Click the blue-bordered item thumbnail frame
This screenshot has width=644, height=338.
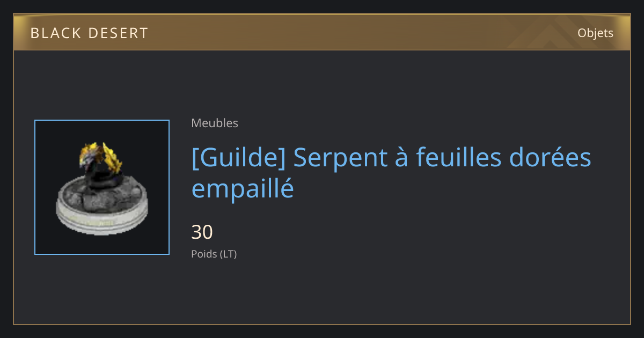point(102,187)
